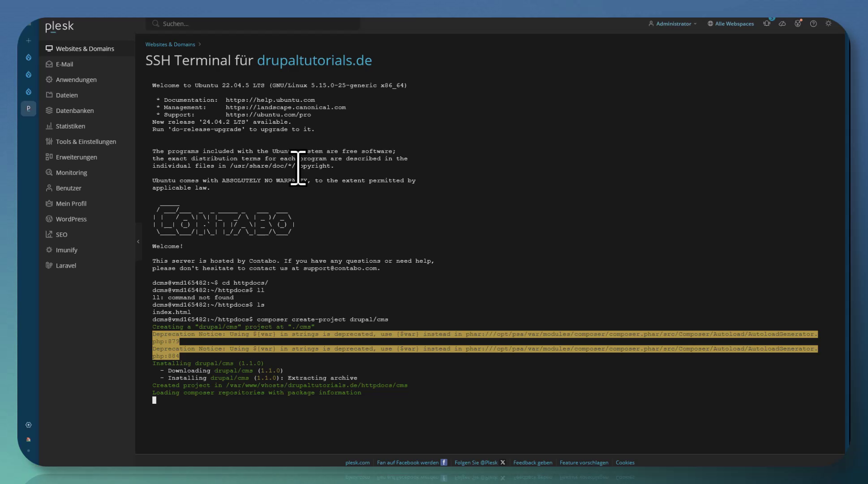Open the advisor owl icon

[798, 24]
